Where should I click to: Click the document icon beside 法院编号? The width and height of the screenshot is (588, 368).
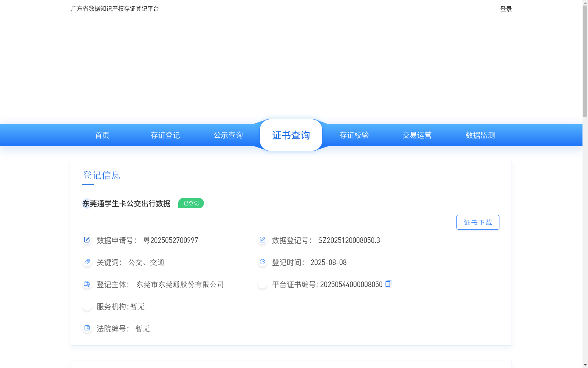(87, 328)
